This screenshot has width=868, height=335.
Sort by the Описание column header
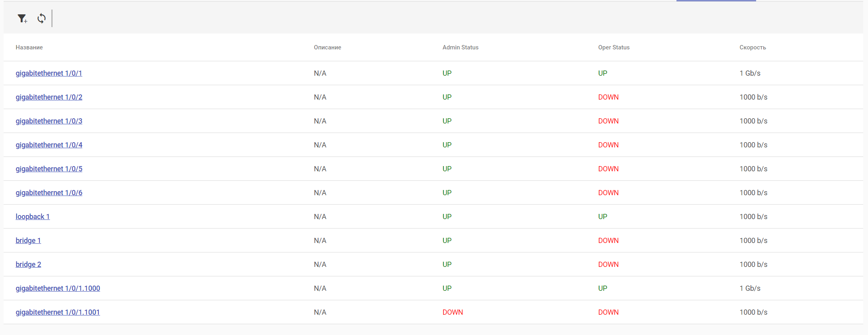tap(327, 47)
